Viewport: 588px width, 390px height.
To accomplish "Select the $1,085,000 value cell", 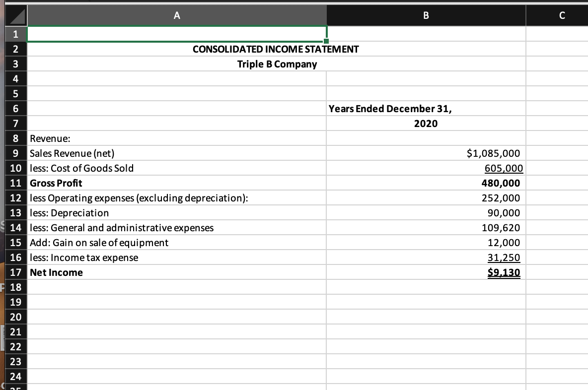I will 425,153.
